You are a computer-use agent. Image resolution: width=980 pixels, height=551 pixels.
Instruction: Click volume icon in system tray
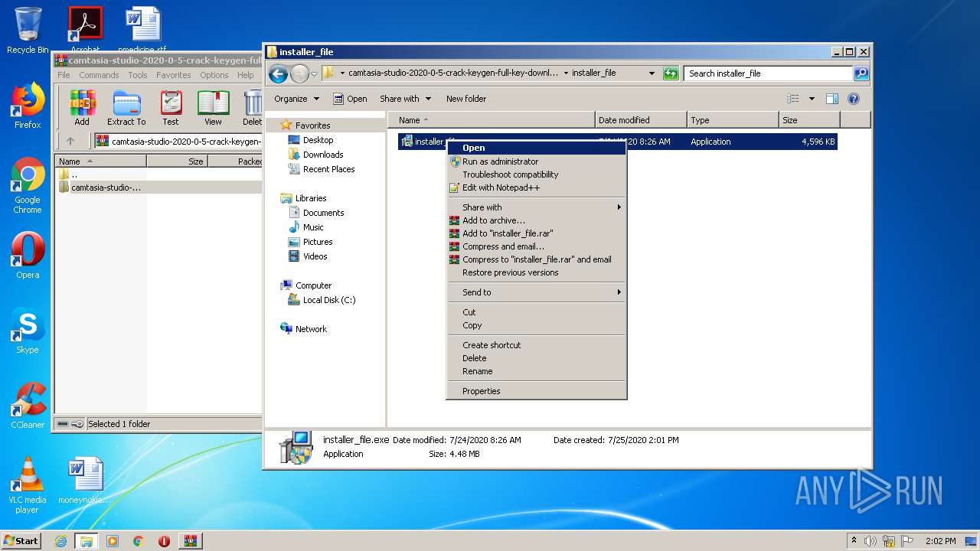pyautogui.click(x=871, y=541)
